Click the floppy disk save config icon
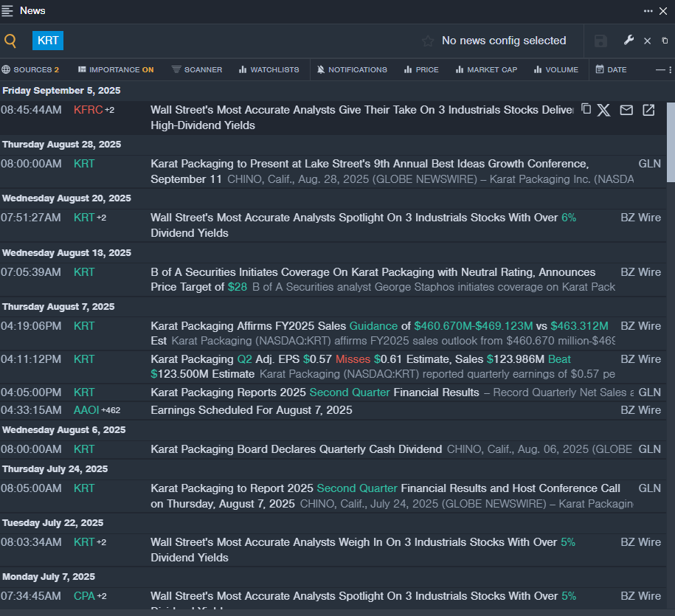 pyautogui.click(x=600, y=41)
